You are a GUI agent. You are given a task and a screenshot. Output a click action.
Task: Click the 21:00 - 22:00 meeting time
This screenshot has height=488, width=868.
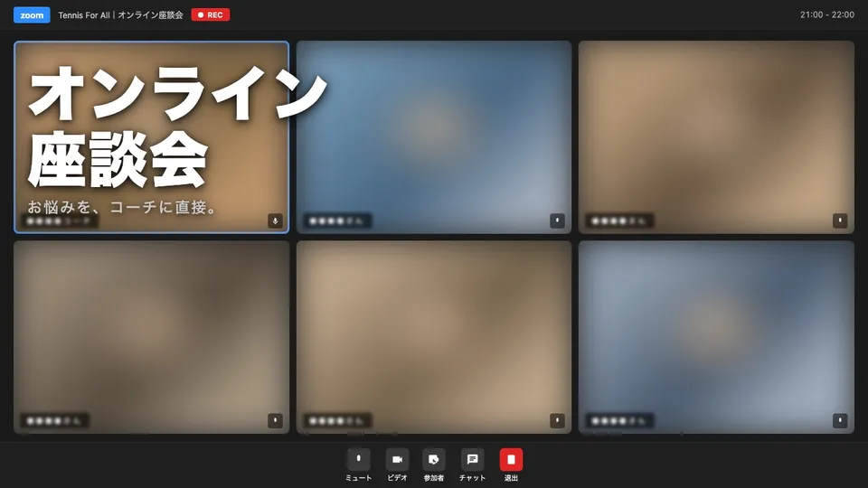click(x=827, y=15)
